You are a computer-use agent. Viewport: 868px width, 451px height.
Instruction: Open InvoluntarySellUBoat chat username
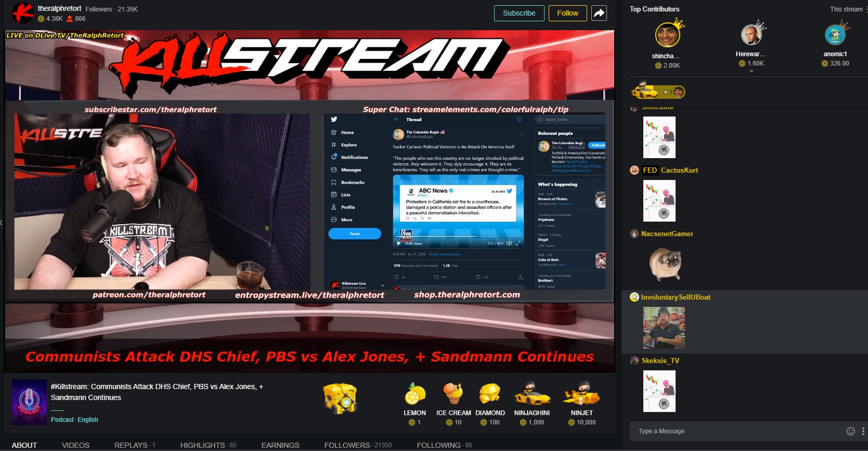[x=676, y=297]
